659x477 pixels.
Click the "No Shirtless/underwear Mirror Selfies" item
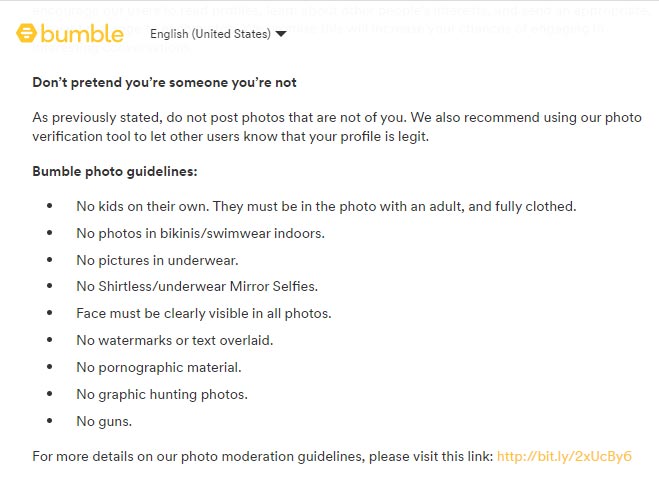click(197, 287)
